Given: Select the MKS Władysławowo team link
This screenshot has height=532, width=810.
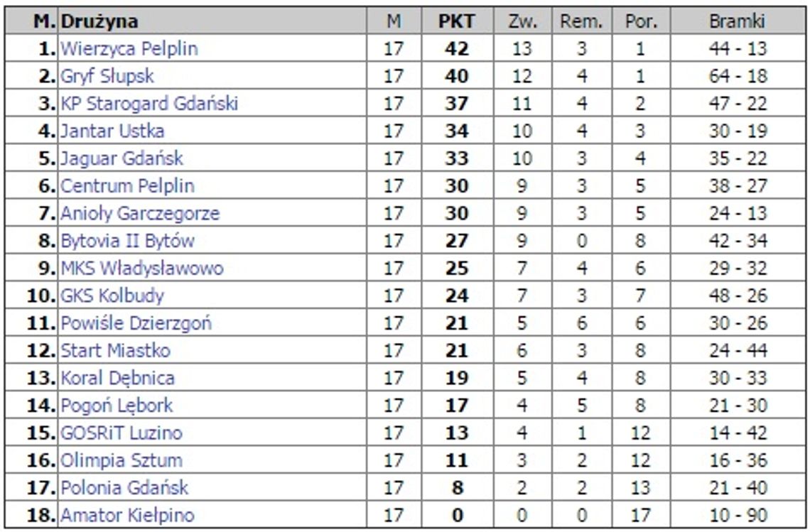Looking at the screenshot, I should pos(142,268).
